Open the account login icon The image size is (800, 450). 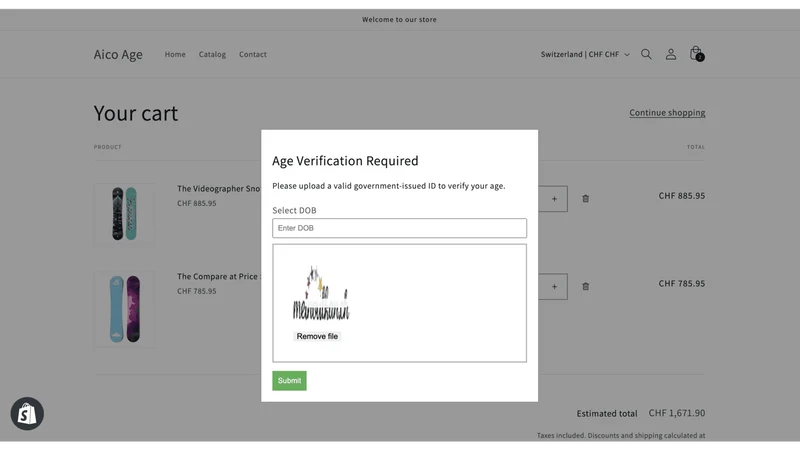(x=670, y=54)
